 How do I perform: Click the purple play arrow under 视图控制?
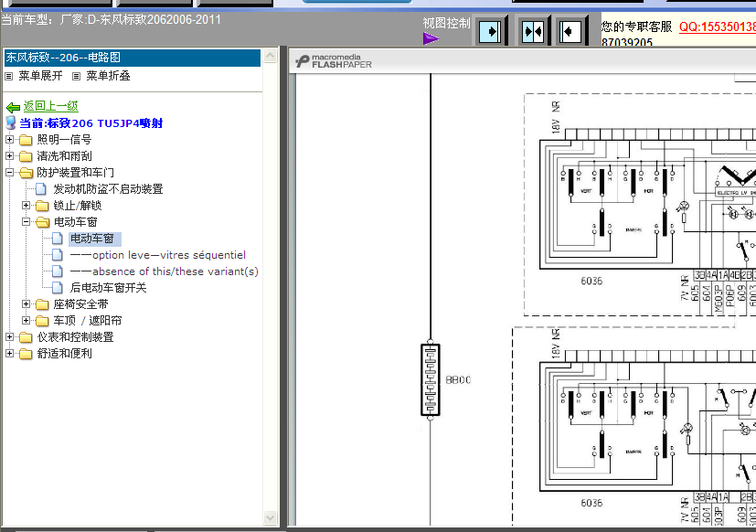pyautogui.click(x=431, y=38)
